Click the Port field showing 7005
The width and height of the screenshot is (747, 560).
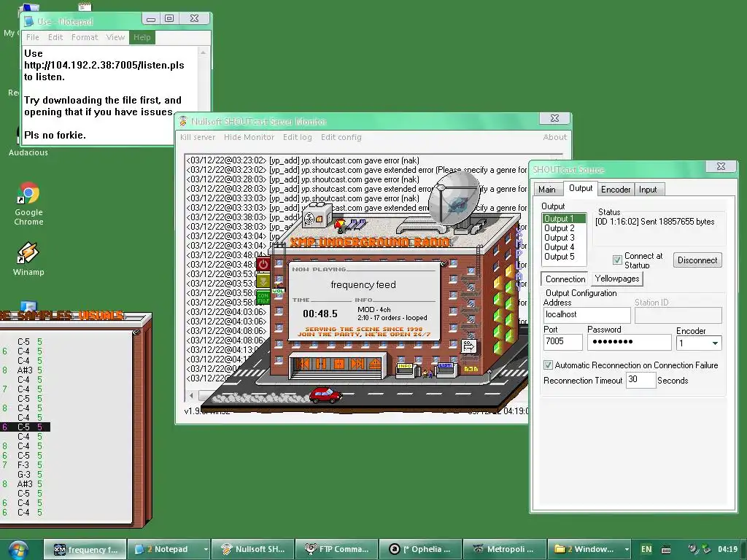562,342
